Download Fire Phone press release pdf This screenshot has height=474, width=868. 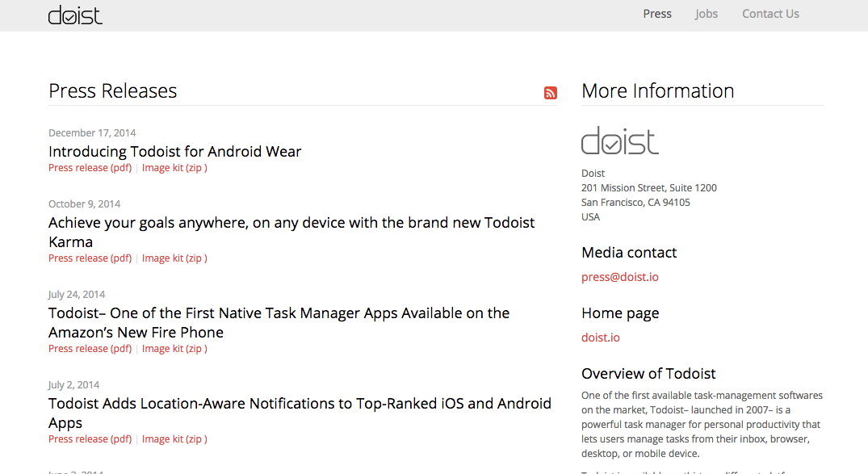click(x=90, y=348)
